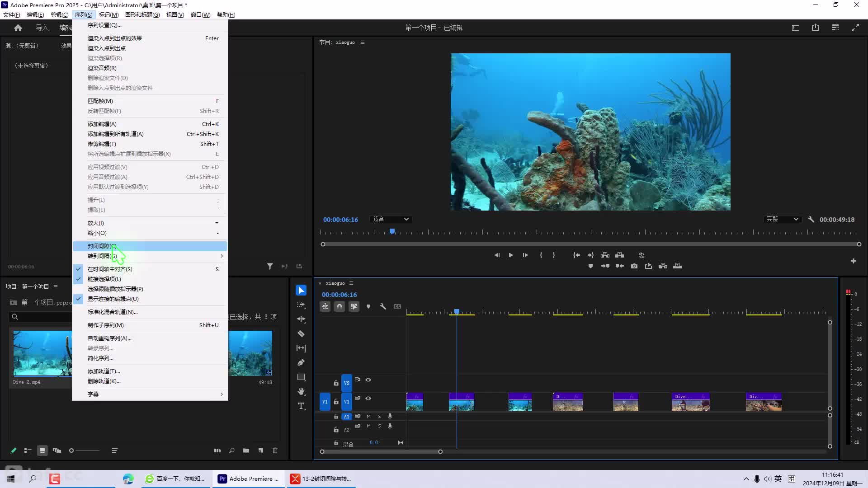Click Lift button in Program monitor
This screenshot has width=868, height=488.
click(x=605, y=255)
